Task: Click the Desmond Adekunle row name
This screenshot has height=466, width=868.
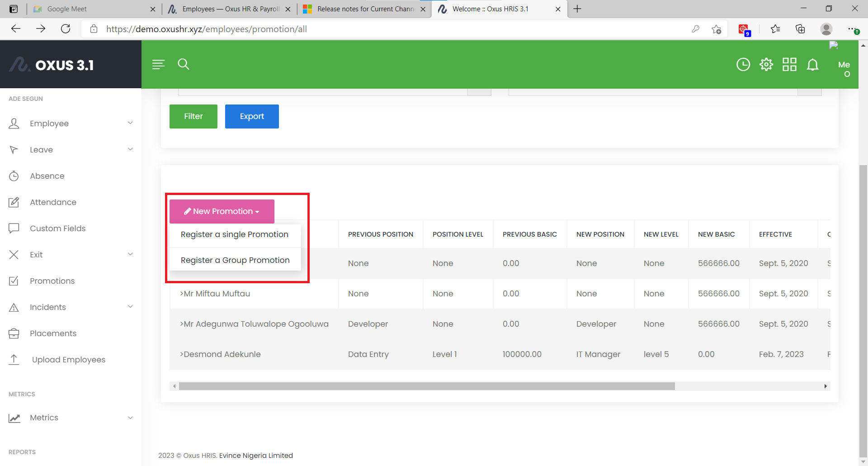Action: [221, 354]
